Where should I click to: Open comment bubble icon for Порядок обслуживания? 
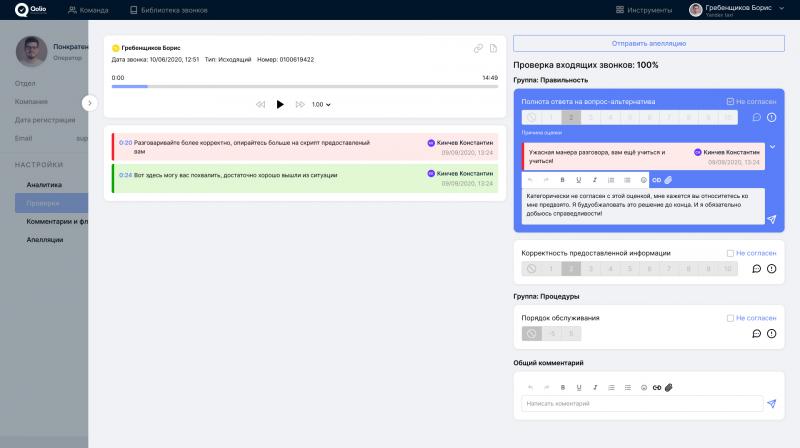tap(756, 333)
